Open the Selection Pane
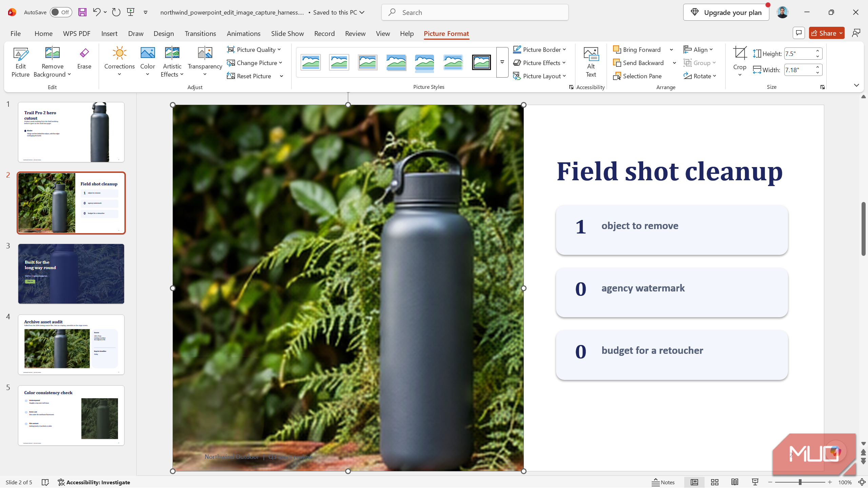This screenshot has height=488, width=868. click(x=637, y=76)
